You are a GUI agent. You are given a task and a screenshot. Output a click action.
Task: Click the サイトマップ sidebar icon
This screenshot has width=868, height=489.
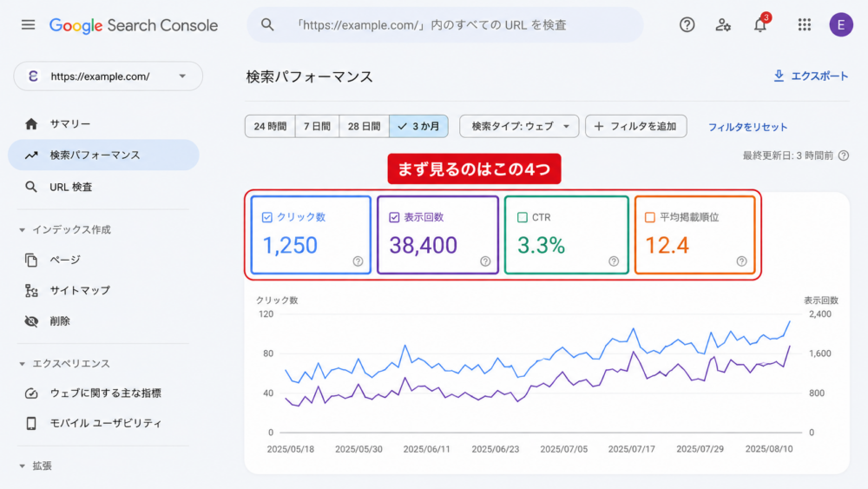(31, 291)
